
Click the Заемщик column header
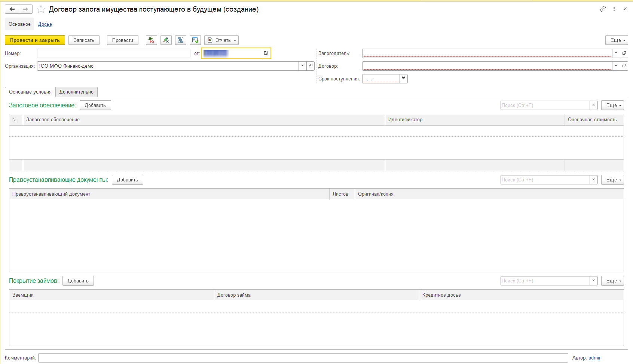[x=111, y=295]
